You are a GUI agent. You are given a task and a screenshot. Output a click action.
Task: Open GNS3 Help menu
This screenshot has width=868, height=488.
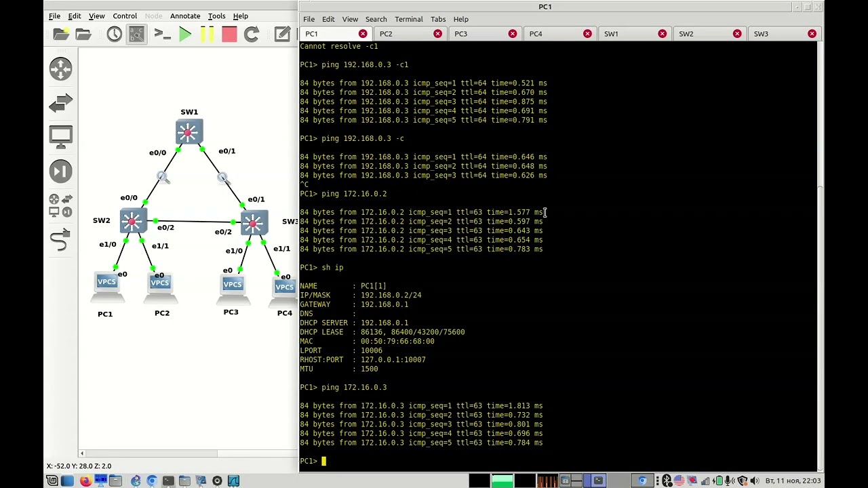241,16
